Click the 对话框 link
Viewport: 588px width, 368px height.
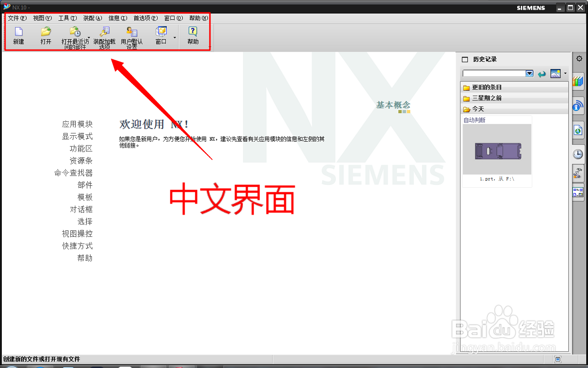(81, 209)
